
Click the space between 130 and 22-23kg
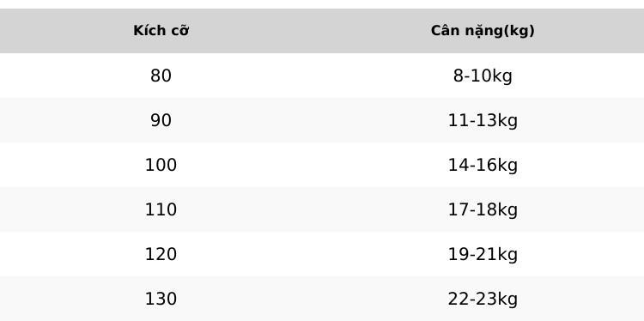tap(313, 299)
